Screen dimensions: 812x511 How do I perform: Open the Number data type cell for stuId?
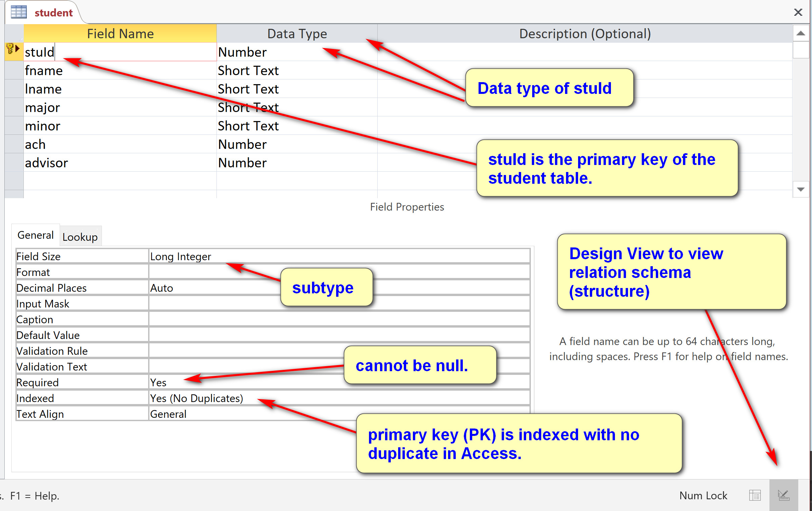point(297,52)
